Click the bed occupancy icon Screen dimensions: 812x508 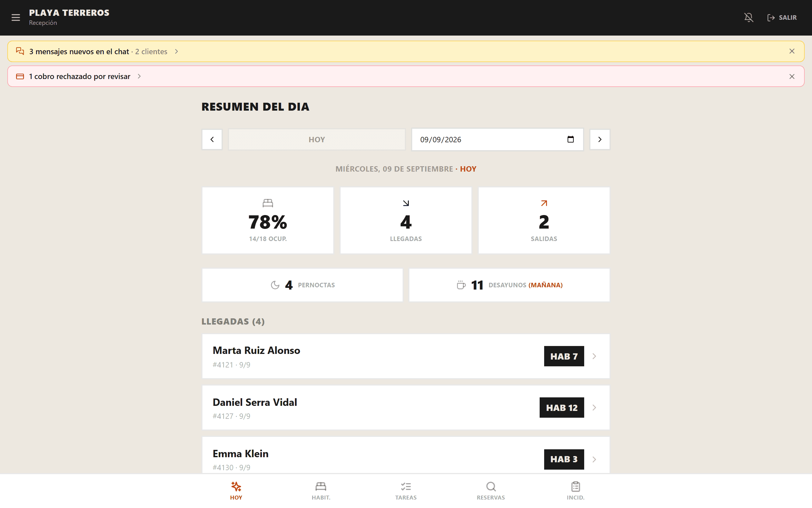tap(268, 203)
